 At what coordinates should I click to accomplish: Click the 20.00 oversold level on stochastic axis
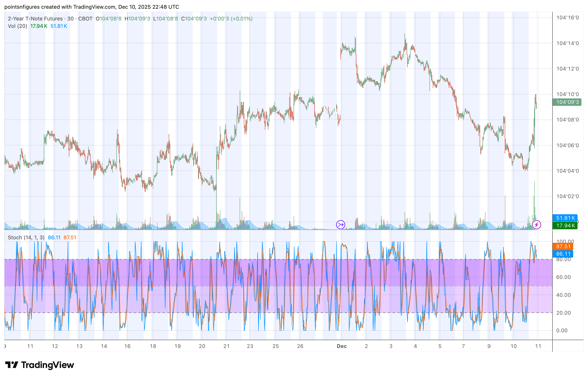(563, 313)
